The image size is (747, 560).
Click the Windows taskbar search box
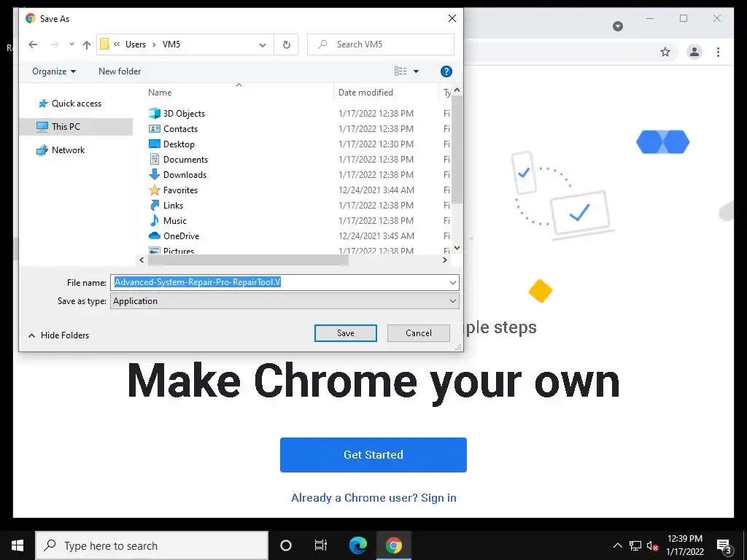(152, 545)
